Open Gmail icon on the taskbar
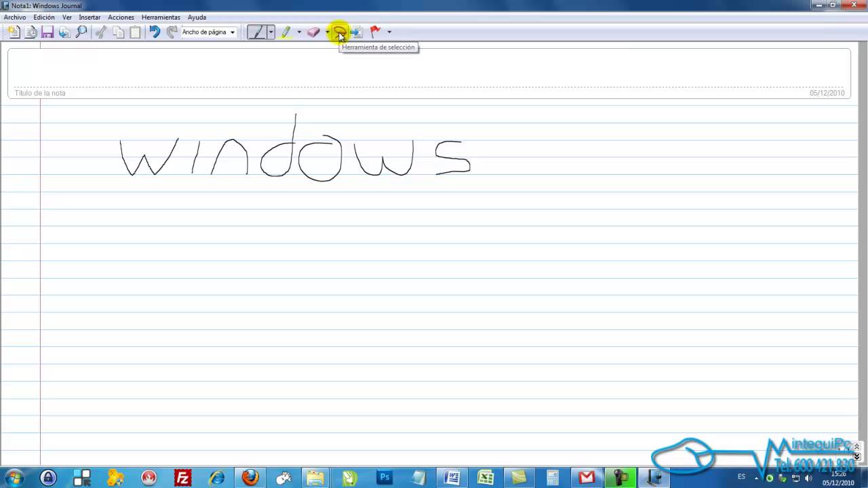This screenshot has height=488, width=868. click(x=587, y=477)
